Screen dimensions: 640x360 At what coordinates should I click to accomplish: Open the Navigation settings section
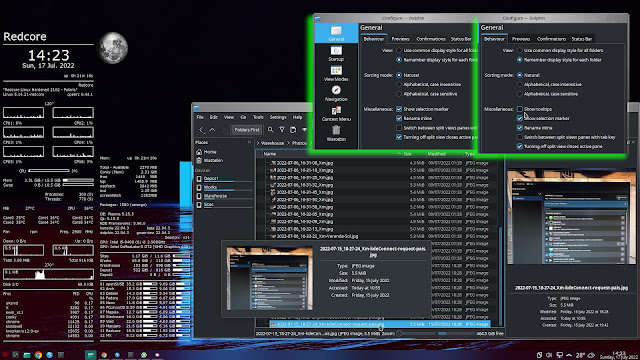336,93
